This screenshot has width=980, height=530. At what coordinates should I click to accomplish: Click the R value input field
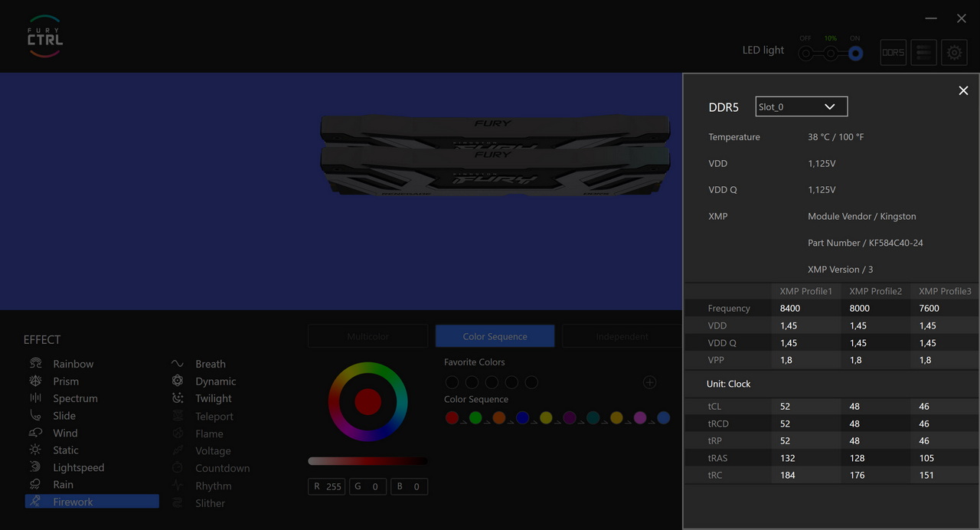point(327,486)
